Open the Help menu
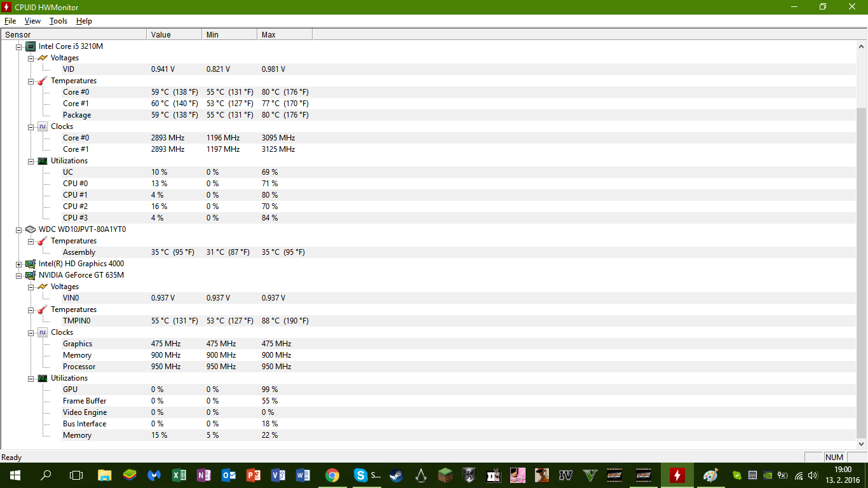The image size is (868, 488). (x=84, y=21)
